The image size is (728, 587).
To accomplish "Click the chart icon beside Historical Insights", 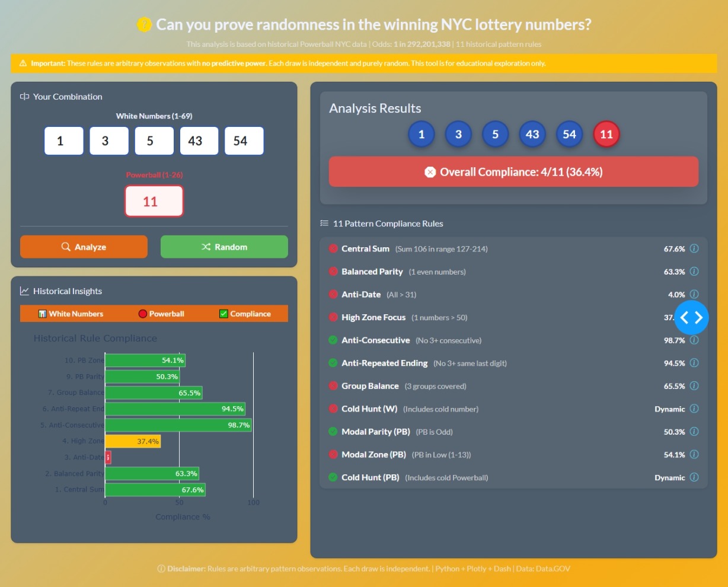I will click(24, 291).
